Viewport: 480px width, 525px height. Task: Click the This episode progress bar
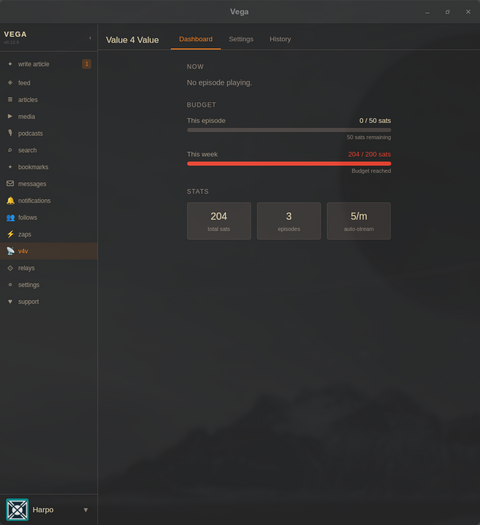[x=289, y=130]
